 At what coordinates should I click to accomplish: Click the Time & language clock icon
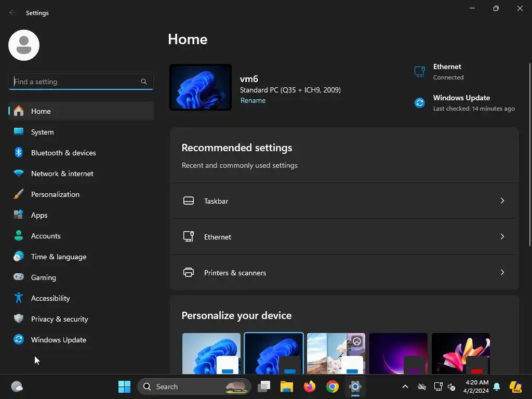coord(19,256)
